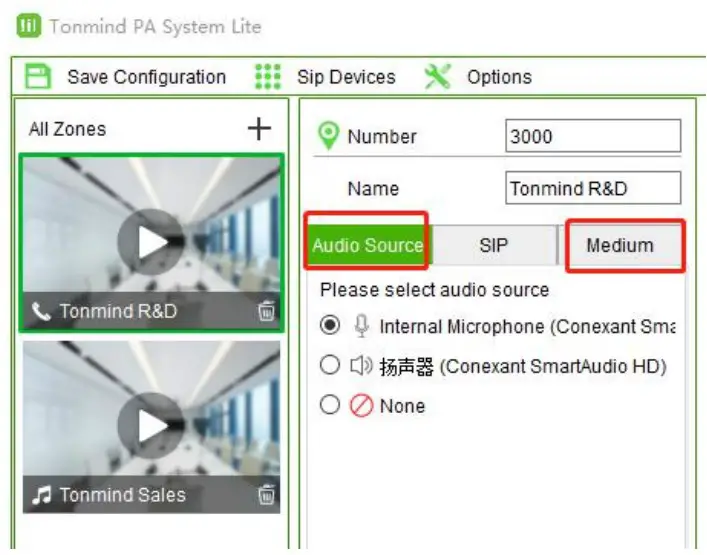Add a new zone with the plus icon
This screenshot has width=707, height=555.
pyautogui.click(x=259, y=129)
